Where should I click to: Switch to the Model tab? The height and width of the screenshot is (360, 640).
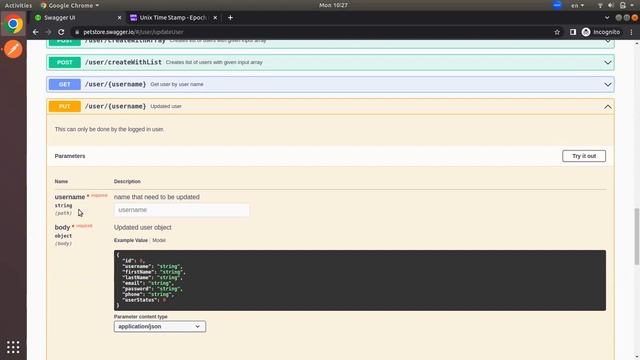[x=159, y=240]
